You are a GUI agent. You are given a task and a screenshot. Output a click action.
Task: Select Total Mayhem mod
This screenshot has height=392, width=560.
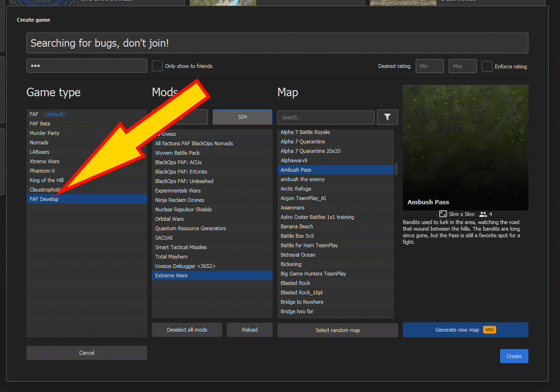coord(212,257)
